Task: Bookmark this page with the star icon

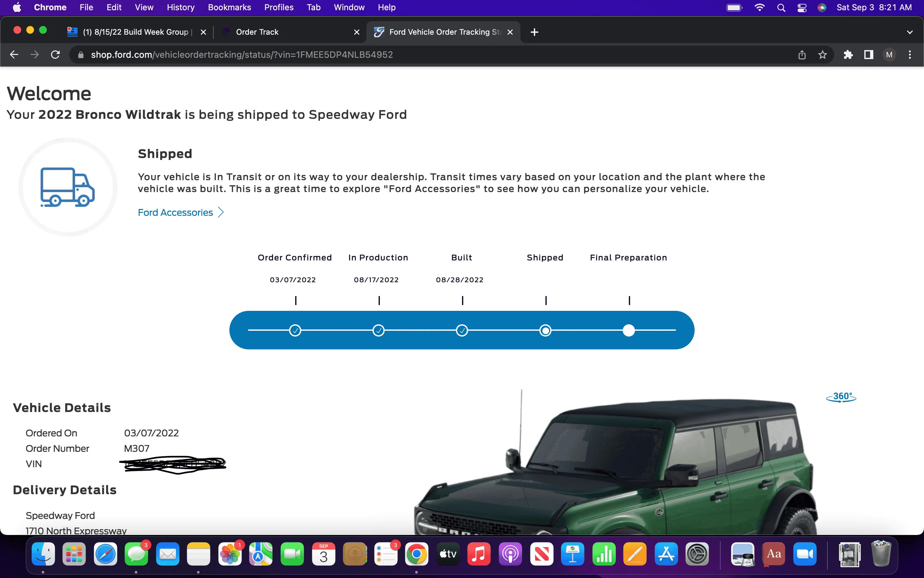Action: 822,55
